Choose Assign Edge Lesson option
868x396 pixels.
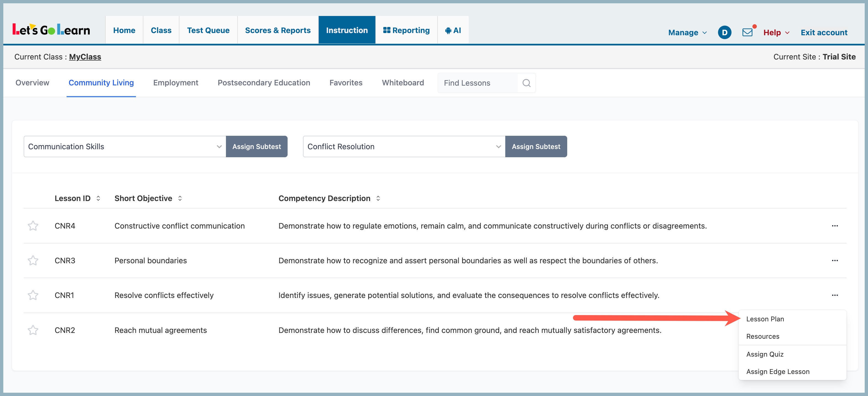click(x=777, y=371)
